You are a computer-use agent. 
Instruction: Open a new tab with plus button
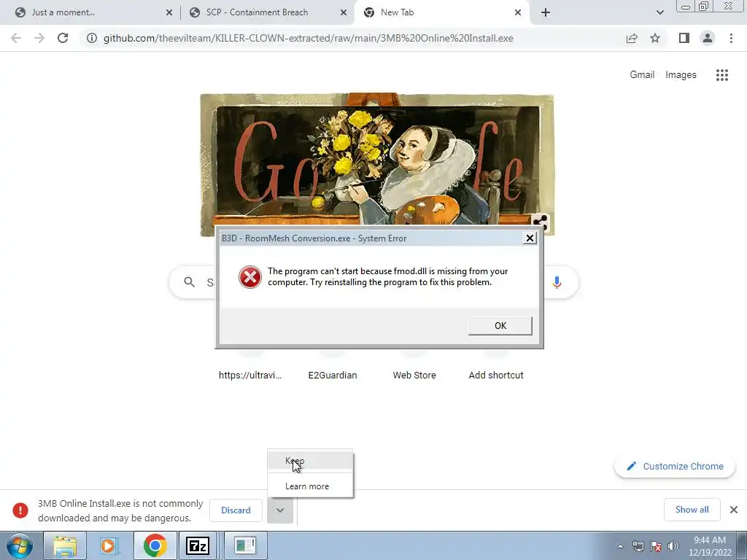point(546,12)
